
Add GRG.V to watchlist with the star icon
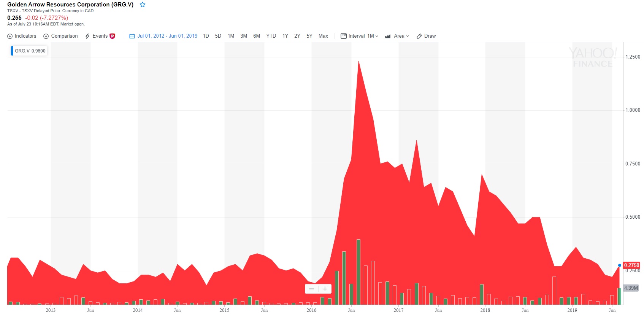(x=143, y=5)
